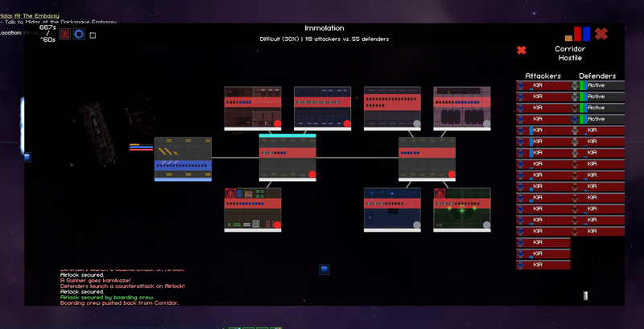
Task: Toggle the small square checkbox beside gear
Action: pyautogui.click(x=93, y=35)
